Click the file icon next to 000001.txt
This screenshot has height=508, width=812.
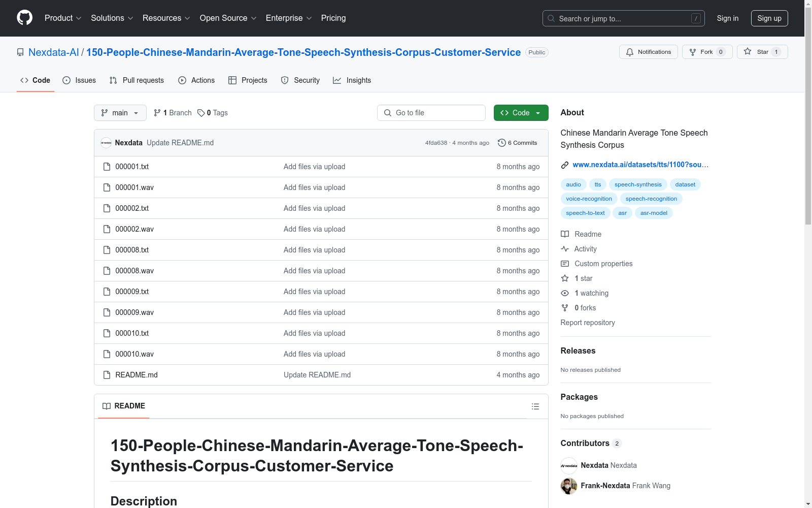107,167
